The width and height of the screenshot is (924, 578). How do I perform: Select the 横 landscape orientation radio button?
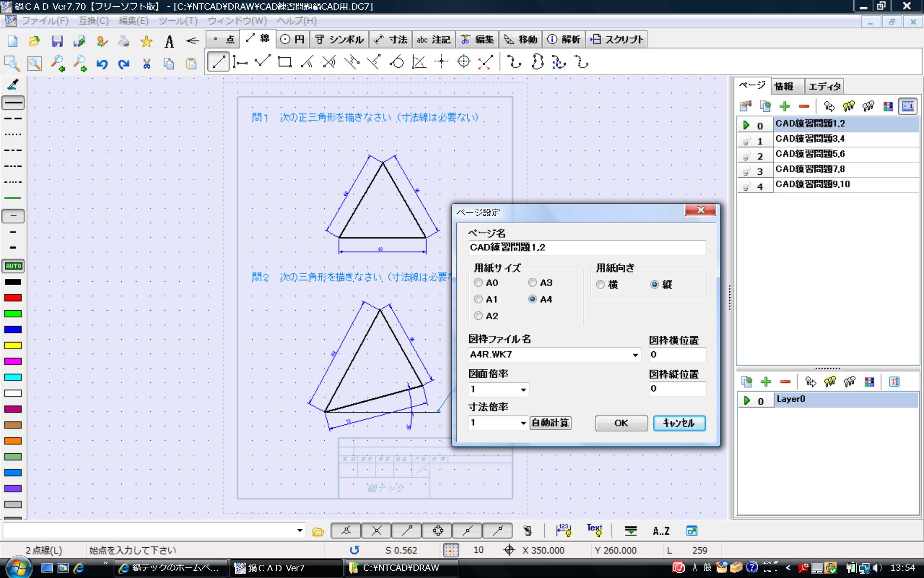click(600, 285)
